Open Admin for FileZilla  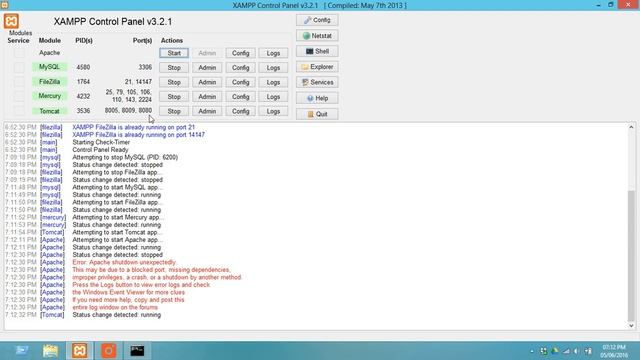coord(207,82)
